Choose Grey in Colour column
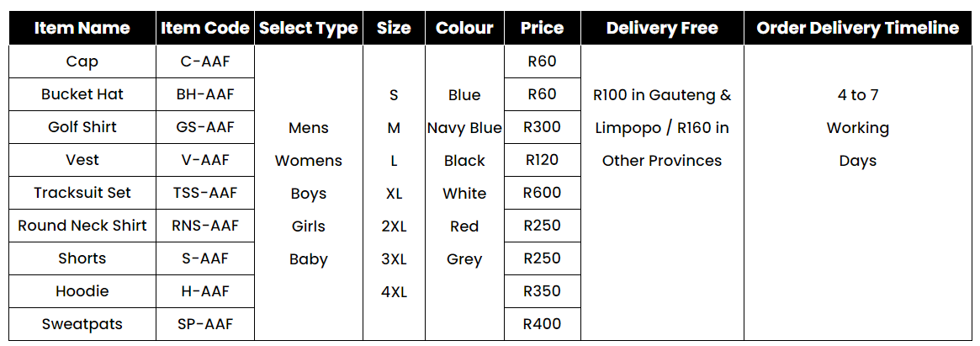980x346 pixels. (464, 259)
